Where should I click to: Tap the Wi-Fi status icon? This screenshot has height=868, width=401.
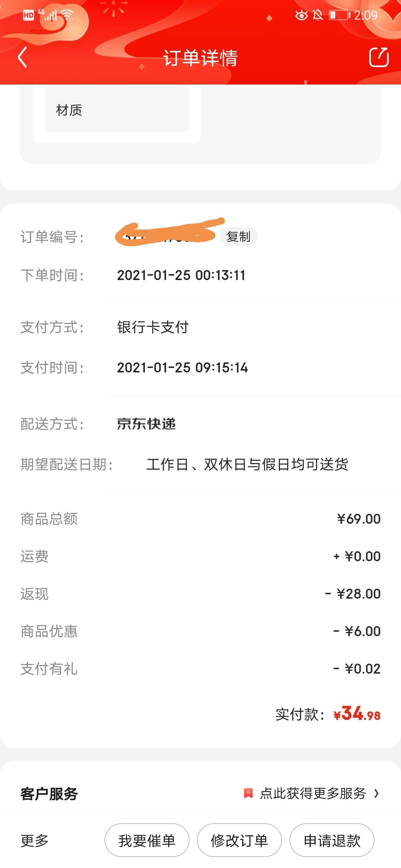pyautogui.click(x=67, y=15)
